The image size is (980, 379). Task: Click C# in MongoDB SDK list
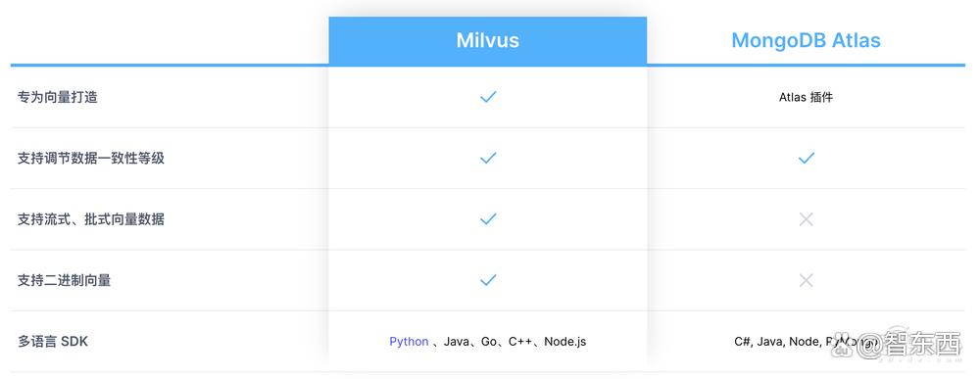point(743,342)
